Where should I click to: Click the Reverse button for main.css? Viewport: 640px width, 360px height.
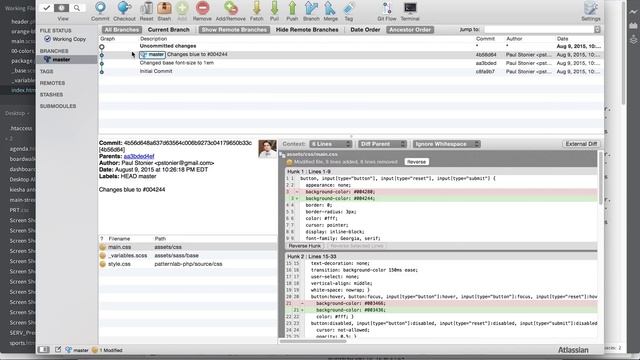pyautogui.click(x=416, y=162)
